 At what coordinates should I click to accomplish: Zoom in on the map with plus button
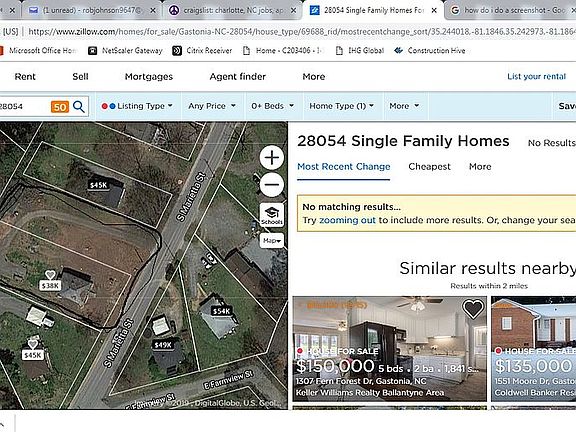(272, 158)
